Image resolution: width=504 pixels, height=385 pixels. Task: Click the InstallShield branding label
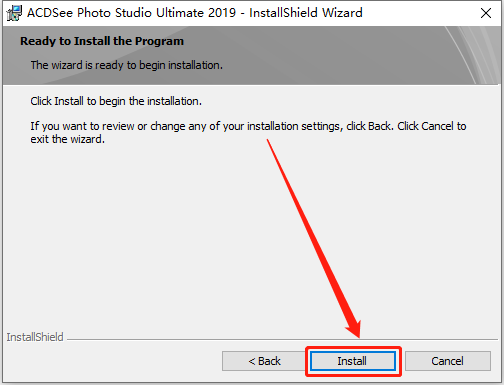click(35, 337)
